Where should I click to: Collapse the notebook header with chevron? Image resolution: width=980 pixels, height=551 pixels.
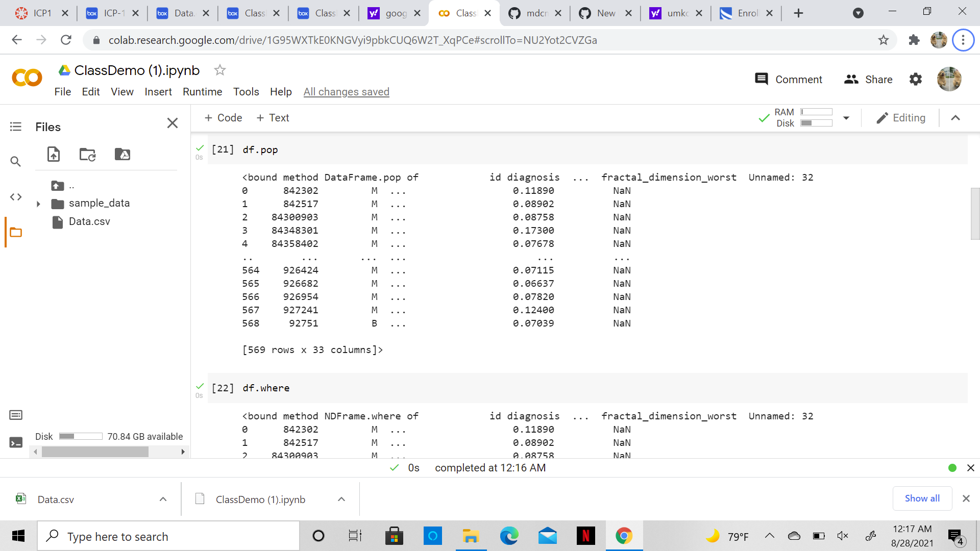(955, 118)
